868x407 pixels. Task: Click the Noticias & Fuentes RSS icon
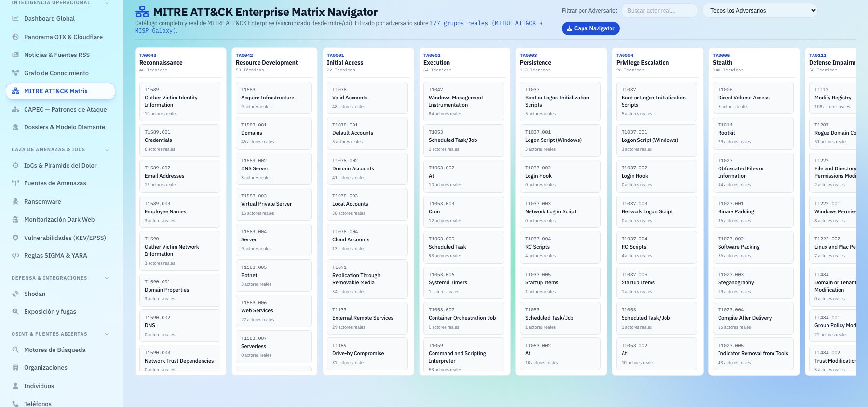click(x=15, y=55)
